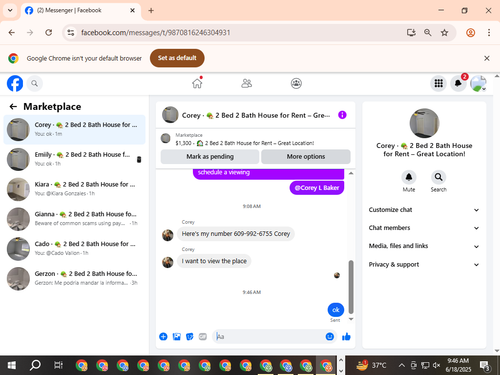
Task: Open conversation information purple icon
Action: coord(342,115)
